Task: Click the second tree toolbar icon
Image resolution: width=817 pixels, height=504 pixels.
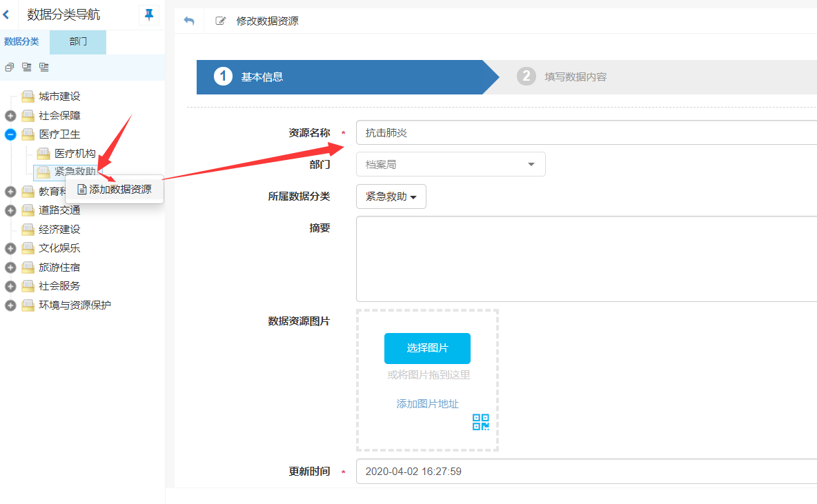Action: pos(27,67)
